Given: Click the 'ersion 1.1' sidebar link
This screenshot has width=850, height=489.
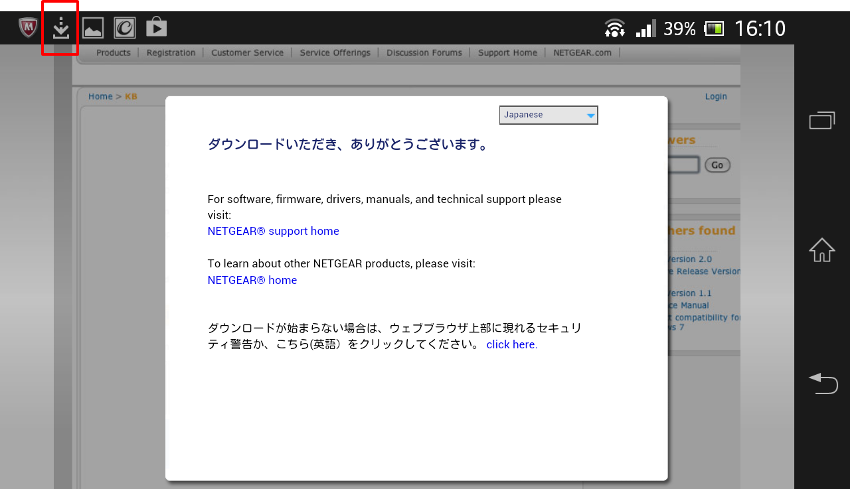Looking at the screenshot, I should click(x=690, y=293).
